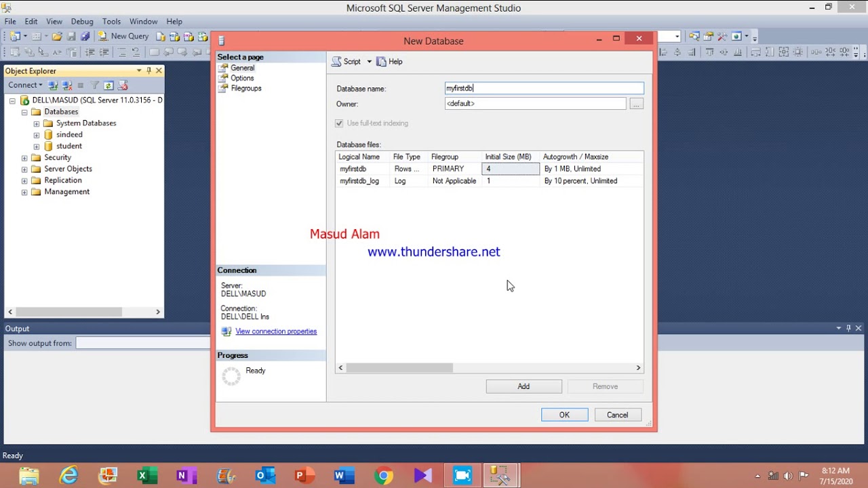Click the Properties Window icon at top right
The image size is (868, 488).
pos(708,36)
